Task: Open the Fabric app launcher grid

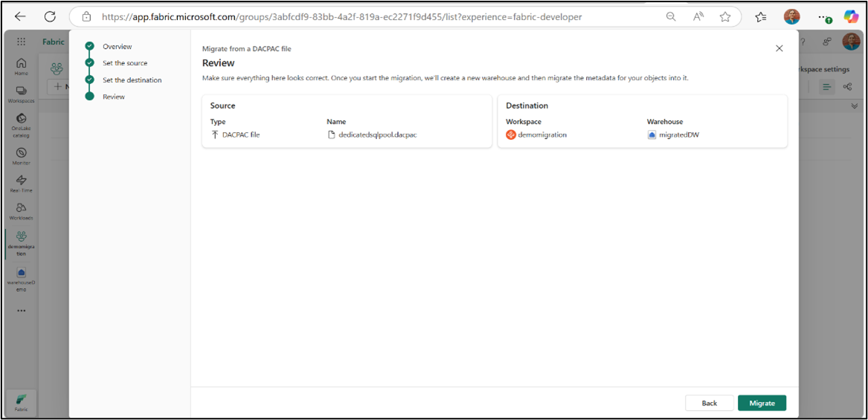Action: click(21, 42)
